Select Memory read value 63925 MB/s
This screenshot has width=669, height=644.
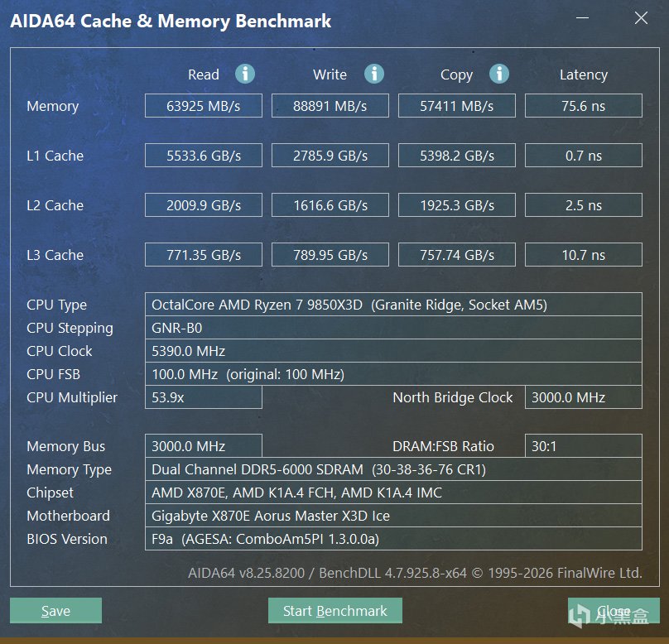pyautogui.click(x=204, y=105)
